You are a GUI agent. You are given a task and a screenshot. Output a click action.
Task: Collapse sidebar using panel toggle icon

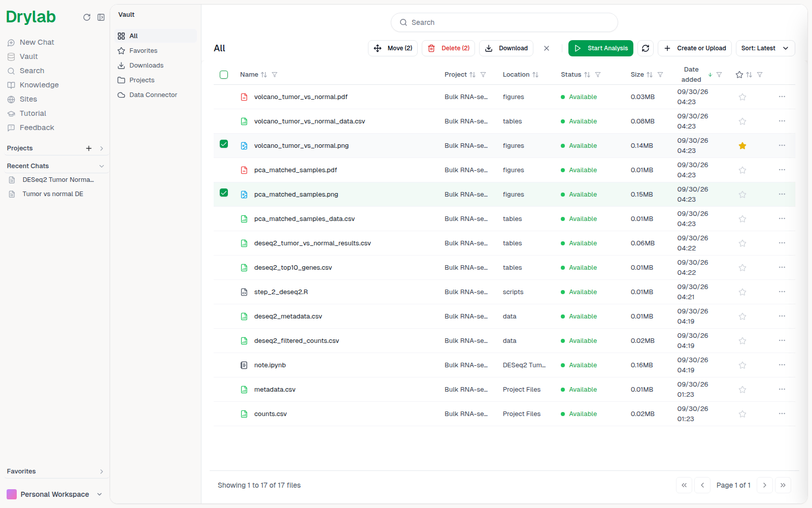[101, 17]
